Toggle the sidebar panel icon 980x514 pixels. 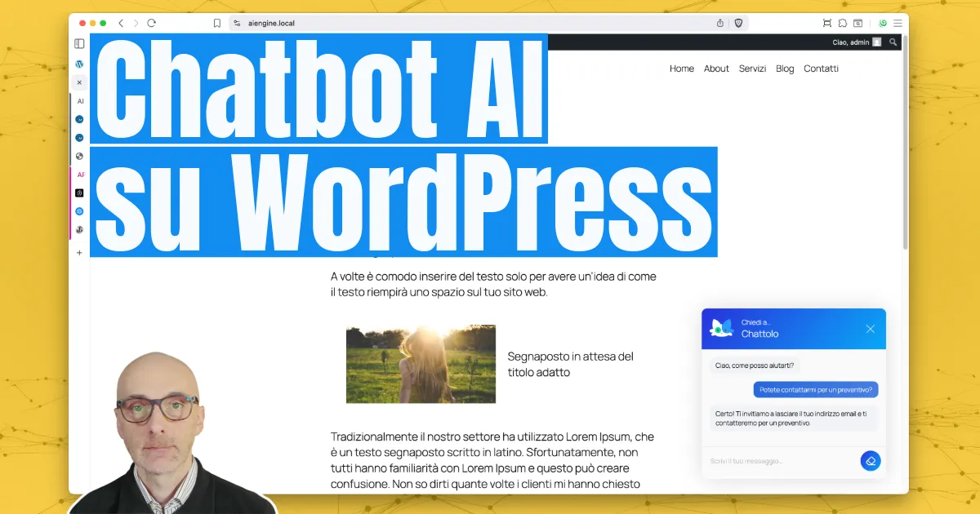pos(78,43)
